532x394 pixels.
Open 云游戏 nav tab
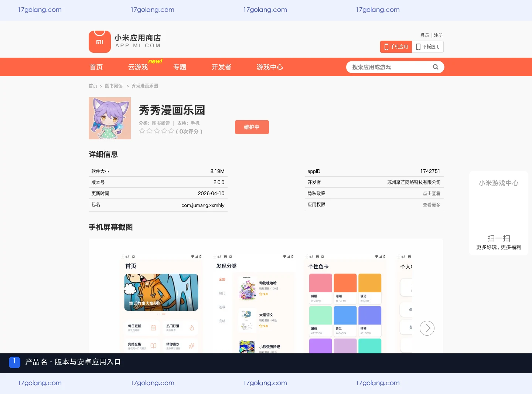click(x=138, y=67)
